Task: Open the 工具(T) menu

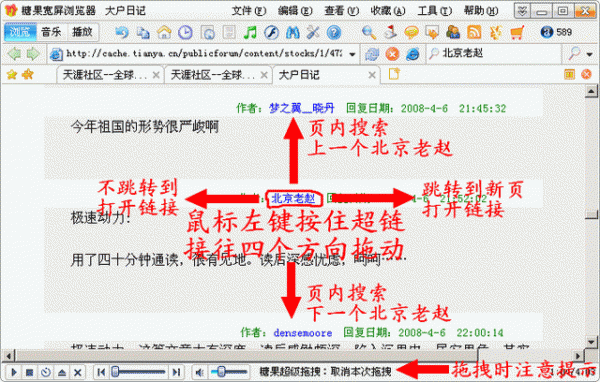Action: click(435, 11)
